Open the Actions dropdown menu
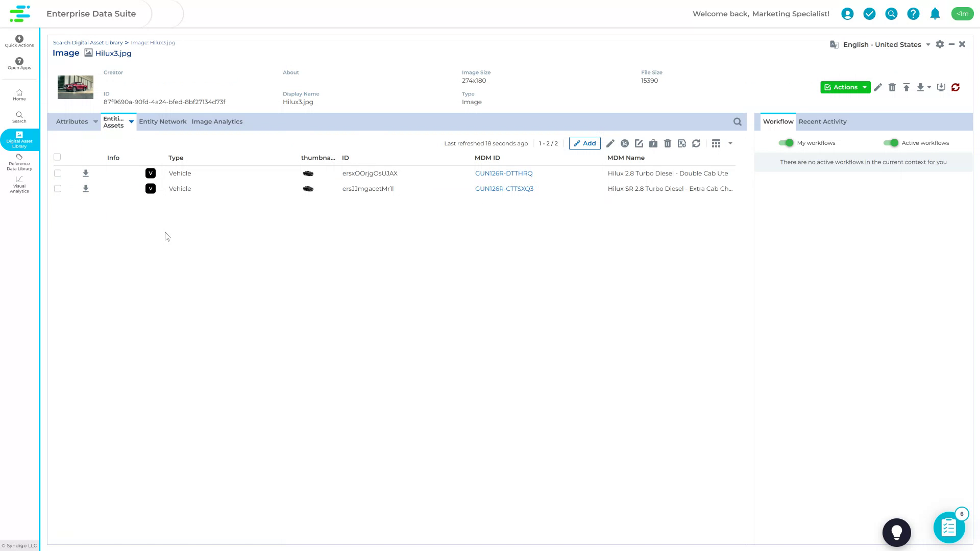 tap(845, 87)
